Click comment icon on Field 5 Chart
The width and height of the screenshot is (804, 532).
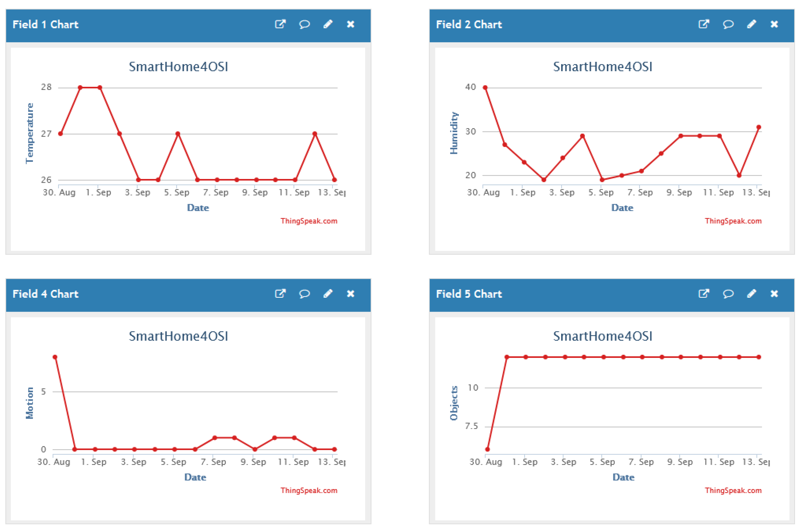point(728,293)
